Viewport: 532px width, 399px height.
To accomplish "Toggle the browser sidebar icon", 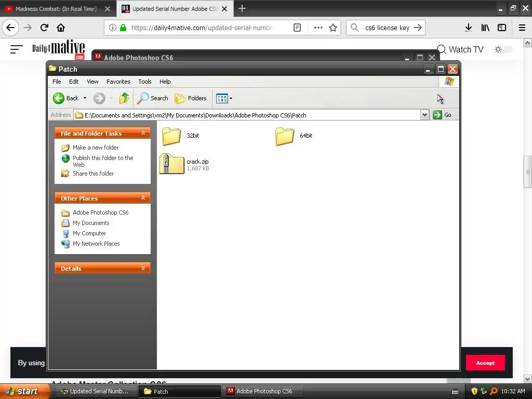I will coord(502,28).
